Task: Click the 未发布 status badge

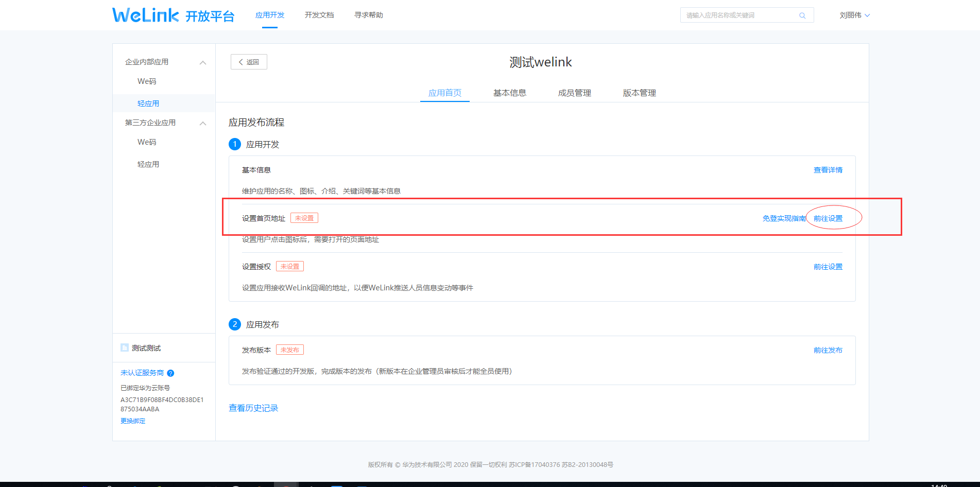Action: coord(290,350)
